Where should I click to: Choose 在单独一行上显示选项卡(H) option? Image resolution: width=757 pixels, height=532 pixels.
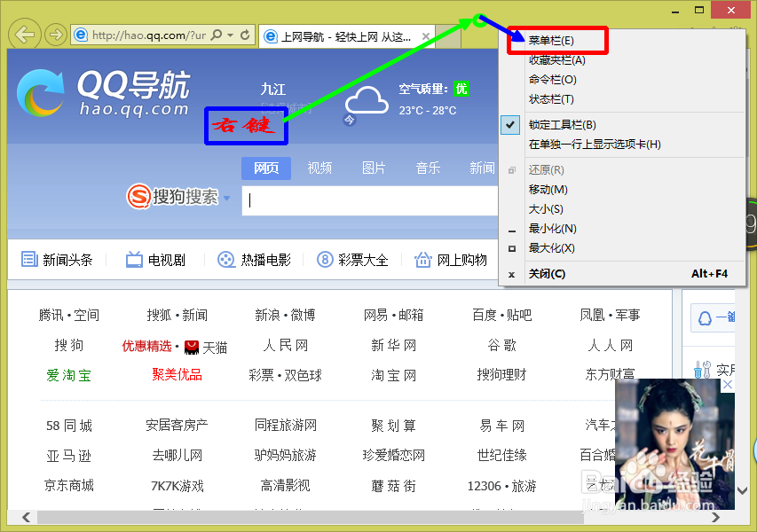[x=595, y=145]
